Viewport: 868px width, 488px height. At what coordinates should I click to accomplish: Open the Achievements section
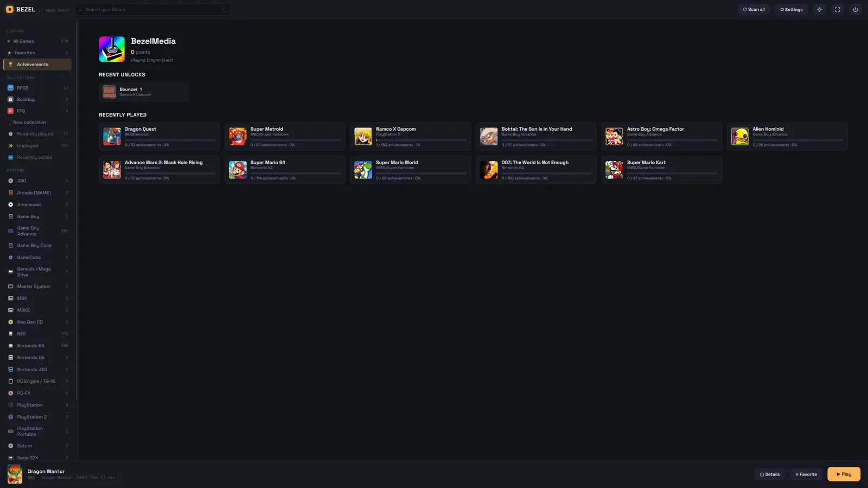(x=37, y=65)
